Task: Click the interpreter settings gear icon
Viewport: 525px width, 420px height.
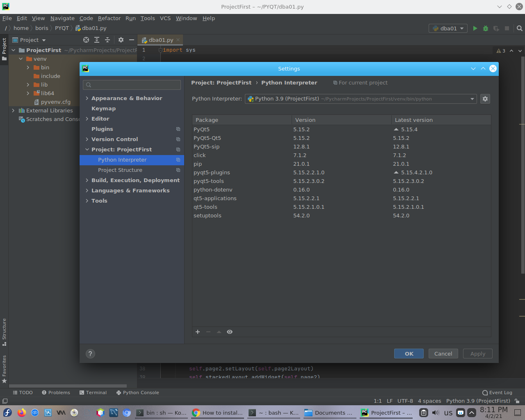Action: [485, 99]
